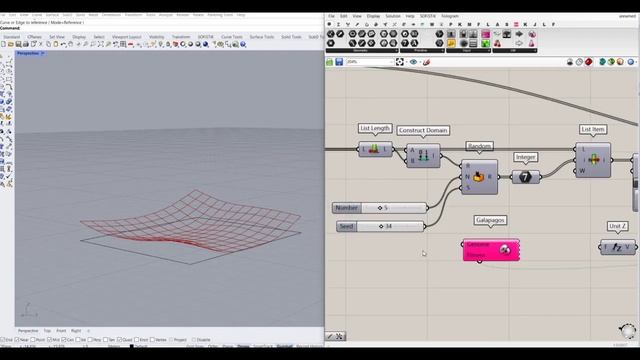
Task: Toggle the Mid osnap checkbox
Action: [49, 340]
